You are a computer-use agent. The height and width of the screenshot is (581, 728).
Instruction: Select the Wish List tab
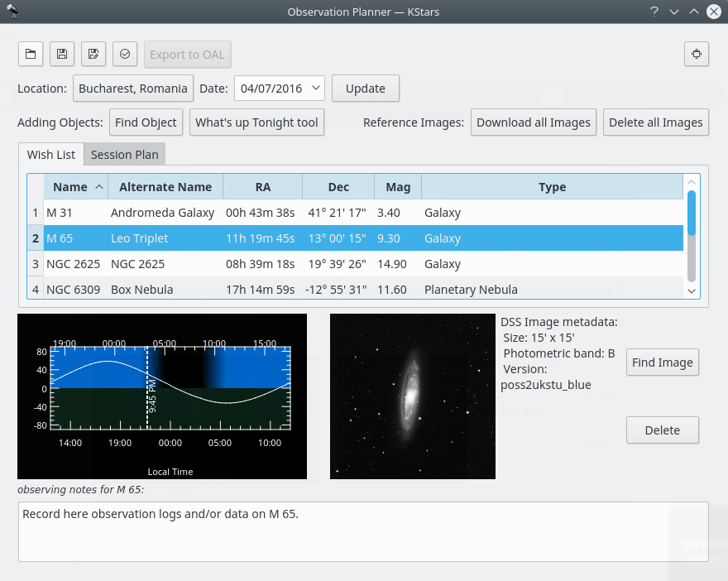pos(51,155)
